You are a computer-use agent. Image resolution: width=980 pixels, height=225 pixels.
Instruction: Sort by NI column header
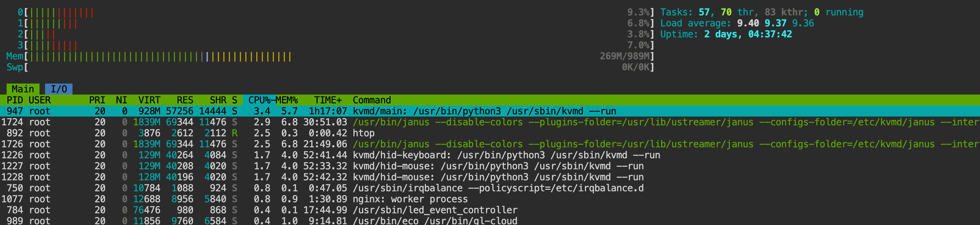[121, 100]
